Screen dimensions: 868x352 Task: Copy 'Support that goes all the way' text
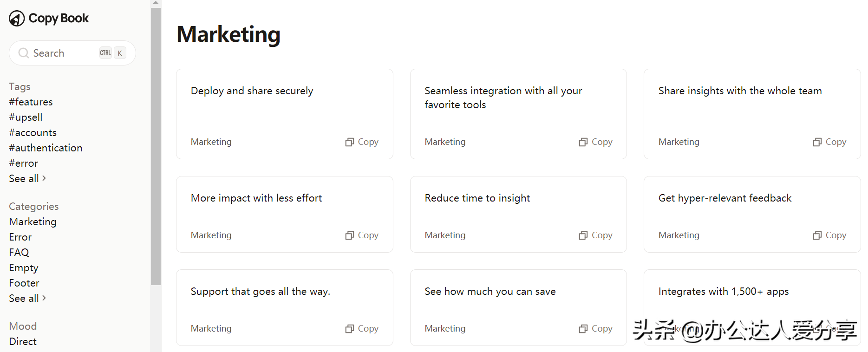(362, 329)
